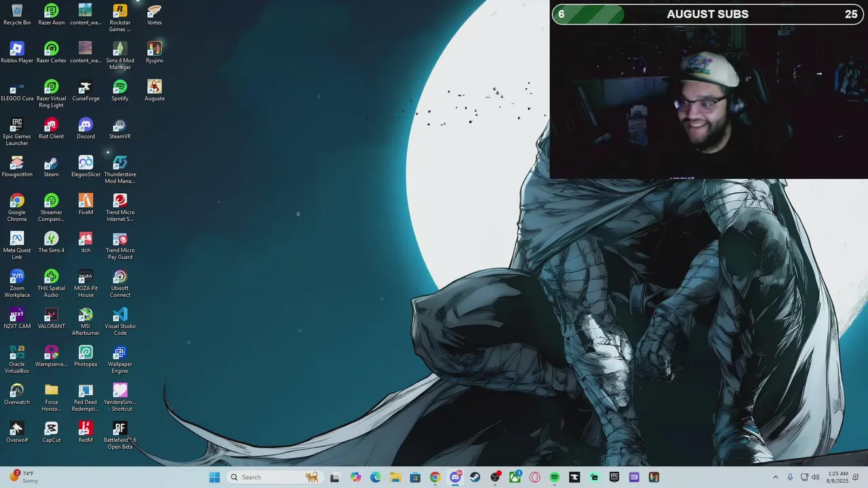
Task: Select the Discord desktop shortcut
Action: [x=85, y=128]
